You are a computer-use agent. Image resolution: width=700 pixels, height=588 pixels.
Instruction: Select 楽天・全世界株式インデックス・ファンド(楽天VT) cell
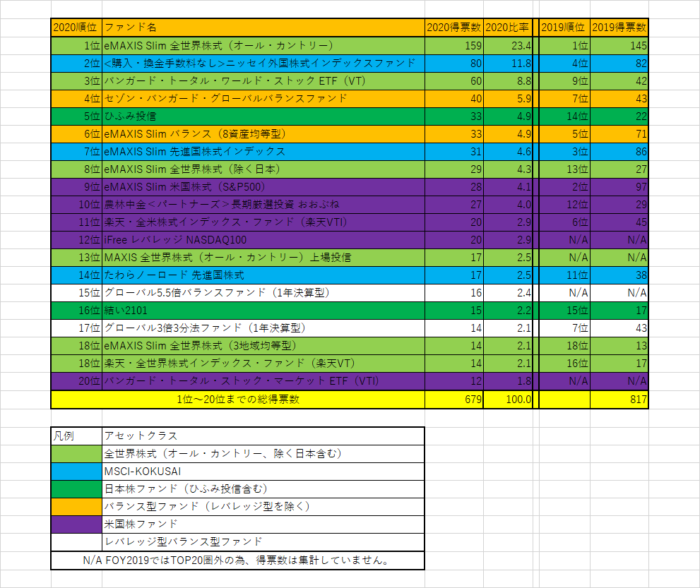[x=263, y=363]
